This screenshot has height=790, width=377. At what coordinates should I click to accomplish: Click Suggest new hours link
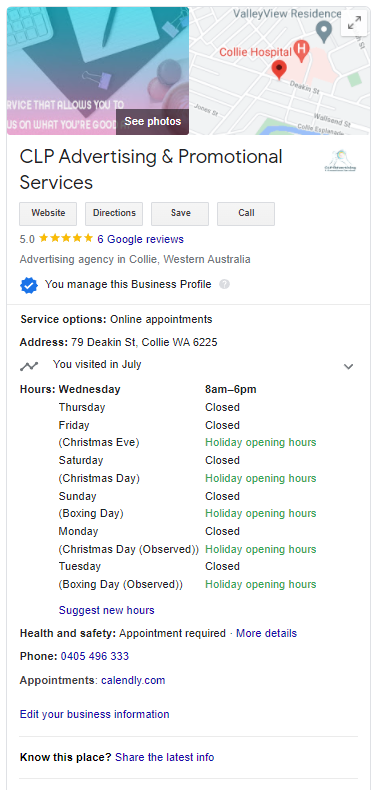(107, 611)
